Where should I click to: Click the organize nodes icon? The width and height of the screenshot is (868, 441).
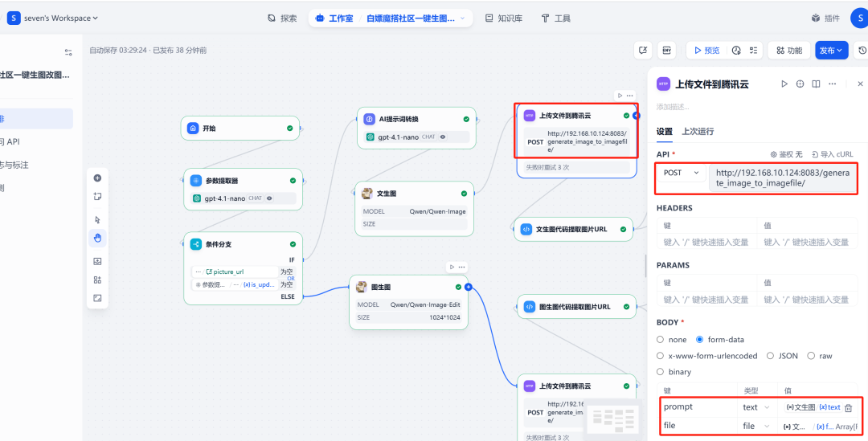[97, 280]
